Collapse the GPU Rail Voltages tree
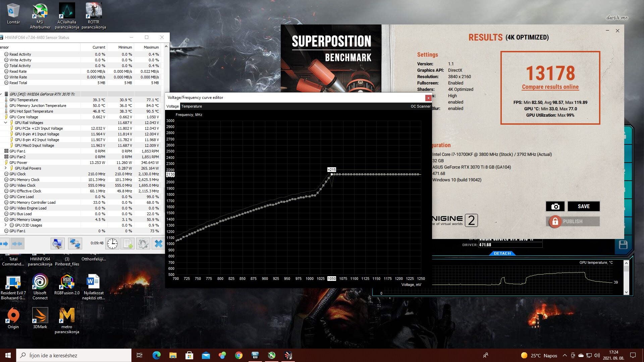Viewport: 644px width, 362px height. (x=6, y=123)
